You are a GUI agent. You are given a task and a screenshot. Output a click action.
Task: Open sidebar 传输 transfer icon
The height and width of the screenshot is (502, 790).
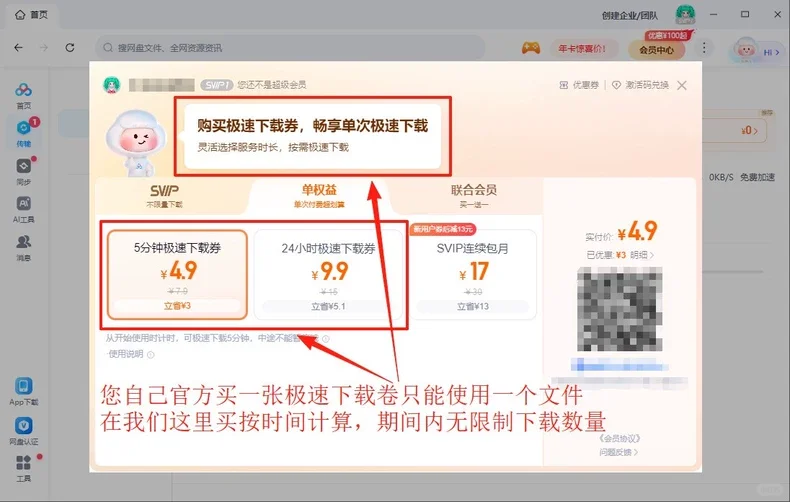coord(23,134)
